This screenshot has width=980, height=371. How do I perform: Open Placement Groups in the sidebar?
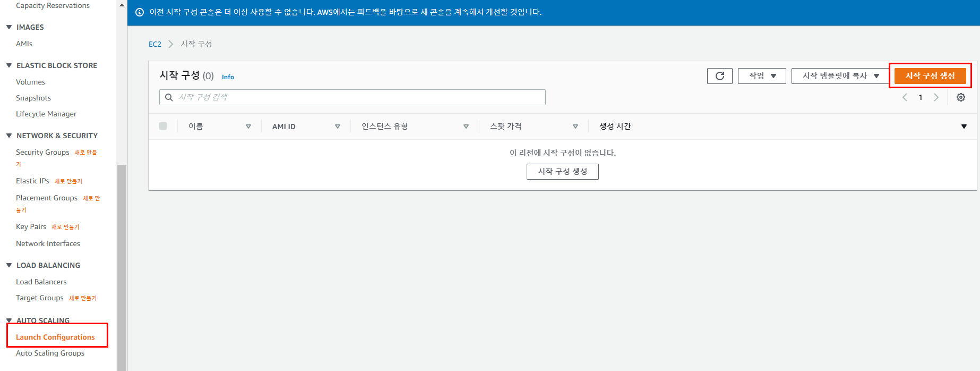pos(47,198)
